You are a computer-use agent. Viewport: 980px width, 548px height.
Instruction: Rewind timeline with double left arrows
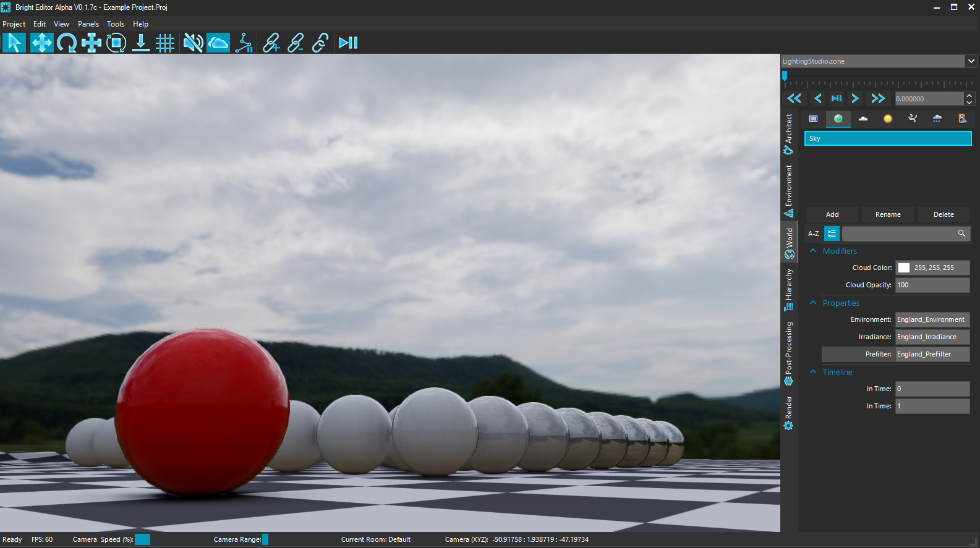coord(794,98)
